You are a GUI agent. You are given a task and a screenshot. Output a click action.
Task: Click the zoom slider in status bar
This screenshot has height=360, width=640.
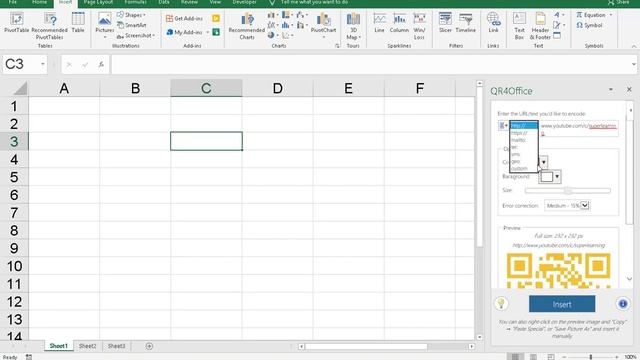591,357
